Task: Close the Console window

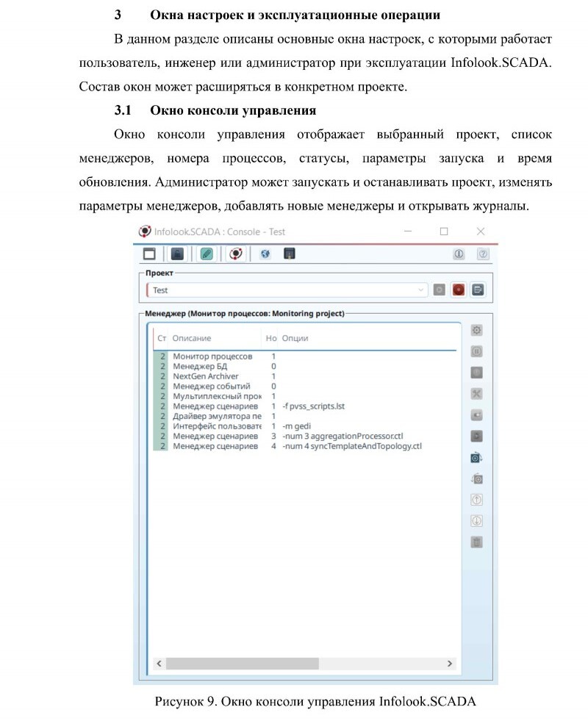Action: tap(481, 232)
